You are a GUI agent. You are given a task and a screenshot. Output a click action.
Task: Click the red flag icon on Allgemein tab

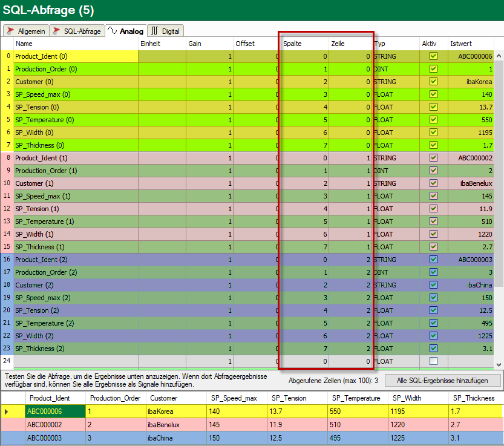[x=11, y=31]
